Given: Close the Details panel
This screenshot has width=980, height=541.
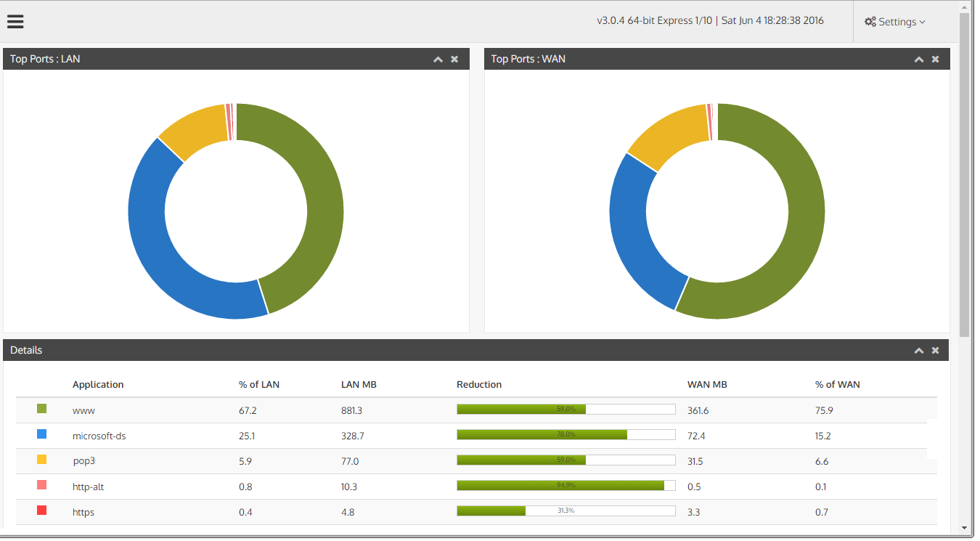Looking at the screenshot, I should pos(935,350).
